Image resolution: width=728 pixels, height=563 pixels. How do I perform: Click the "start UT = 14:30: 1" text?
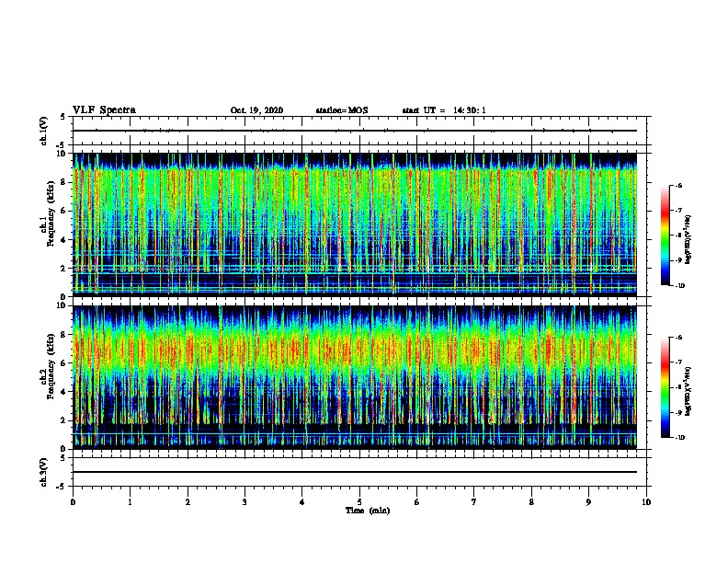click(x=444, y=110)
